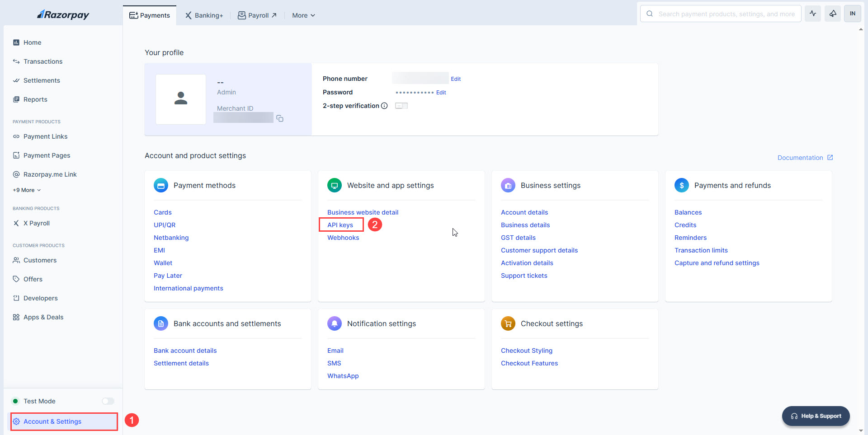868x435 pixels.
Task: Click the Checkout settings cart icon
Action: tap(508, 323)
